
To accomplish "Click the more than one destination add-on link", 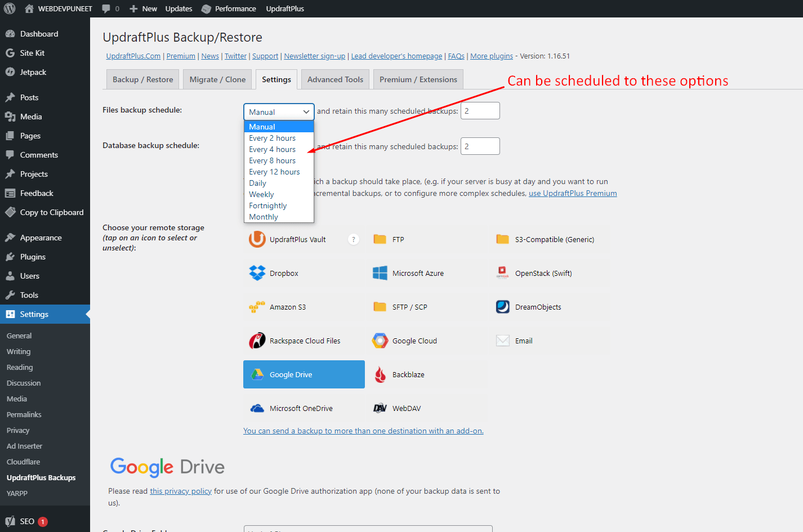I will pos(363,431).
